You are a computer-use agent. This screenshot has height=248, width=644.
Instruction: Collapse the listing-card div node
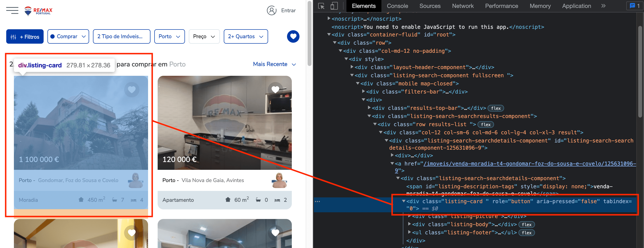click(x=403, y=201)
